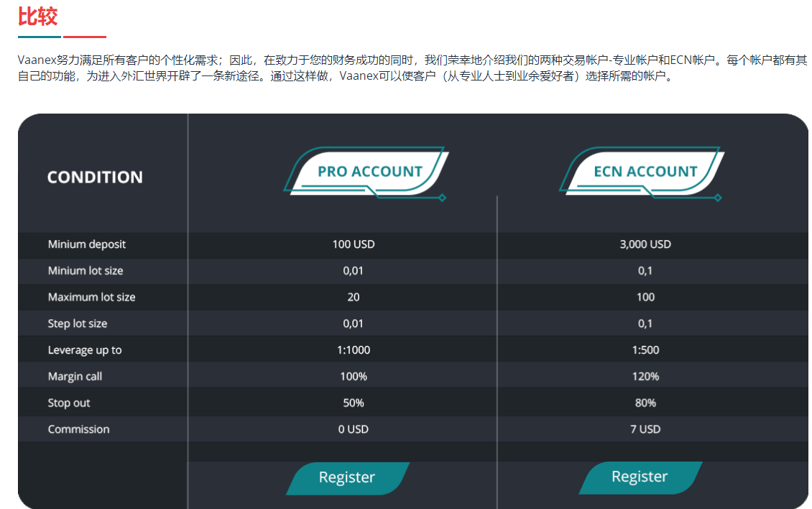The image size is (812, 509).
Task: Click the Margin call row label
Action: tap(75, 376)
